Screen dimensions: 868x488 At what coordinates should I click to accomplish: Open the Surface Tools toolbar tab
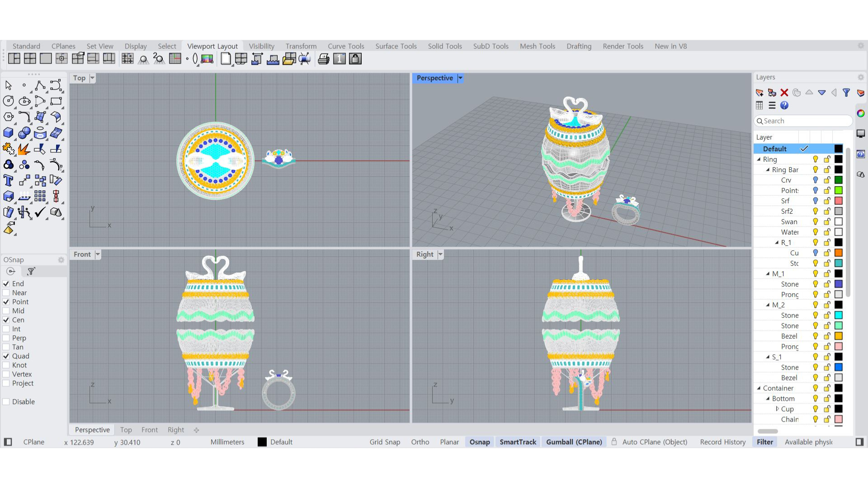pos(396,46)
